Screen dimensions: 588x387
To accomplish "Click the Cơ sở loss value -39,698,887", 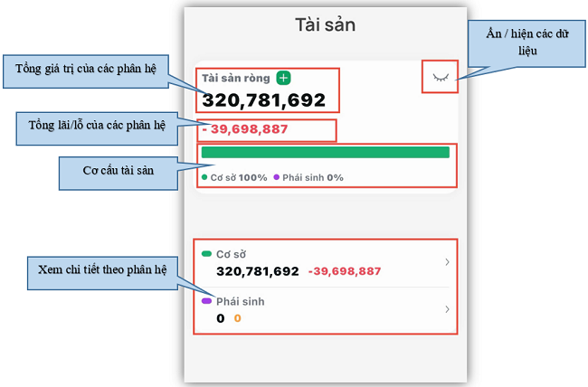I will 345,271.
